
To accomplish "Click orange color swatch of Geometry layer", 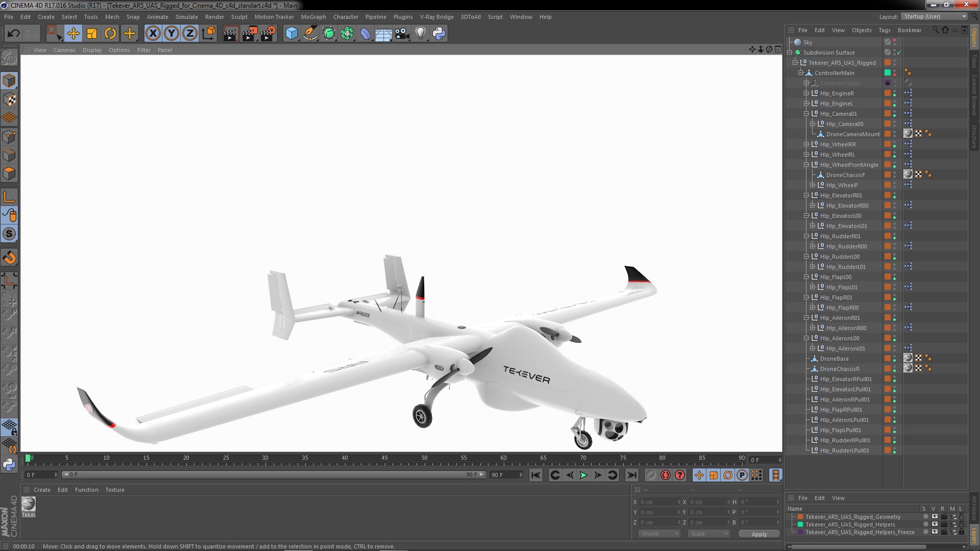I will coord(800,516).
